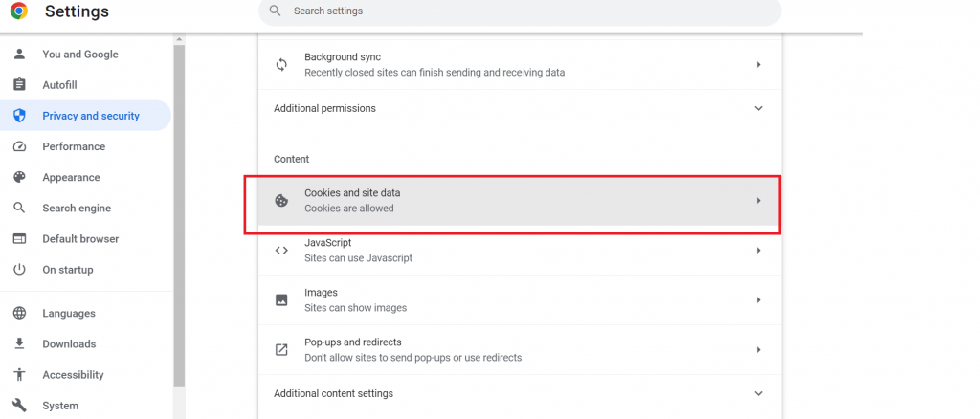The image size is (980, 419).
Task: Expand Additional content settings section
Action: point(758,394)
